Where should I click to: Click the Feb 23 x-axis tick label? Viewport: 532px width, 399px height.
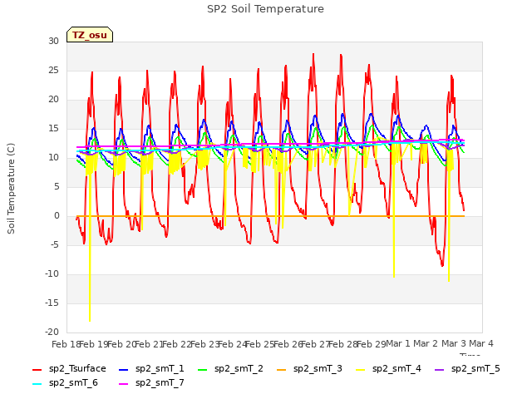point(204,344)
